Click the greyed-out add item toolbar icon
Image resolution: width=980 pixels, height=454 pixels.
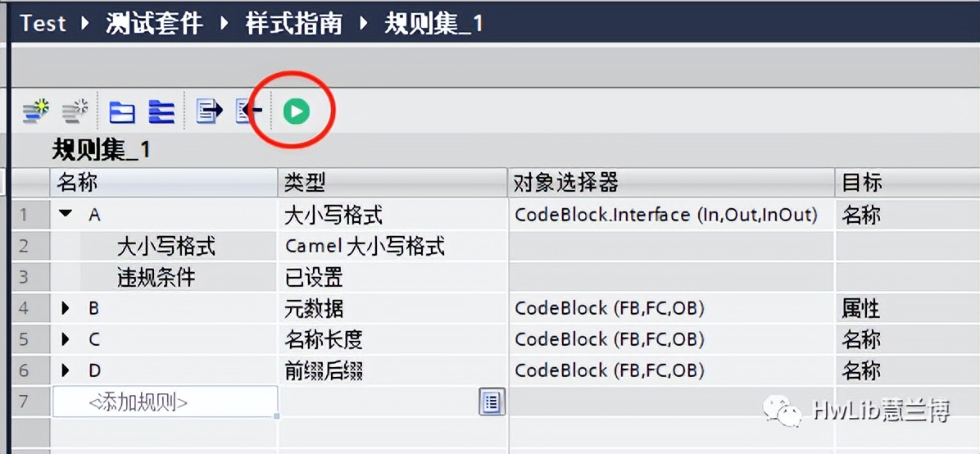75,111
